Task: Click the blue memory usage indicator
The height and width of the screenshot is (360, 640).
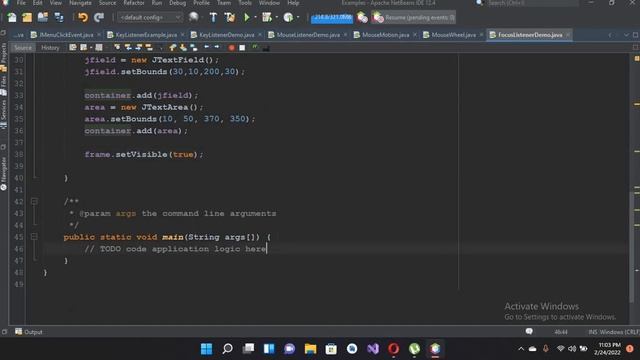Action: click(x=332, y=18)
